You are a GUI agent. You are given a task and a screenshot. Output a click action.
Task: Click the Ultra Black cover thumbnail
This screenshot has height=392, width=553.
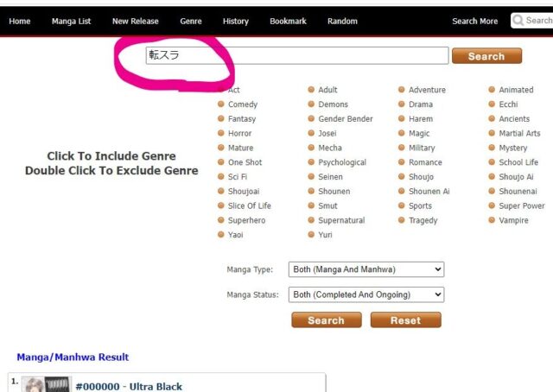[x=47, y=384]
